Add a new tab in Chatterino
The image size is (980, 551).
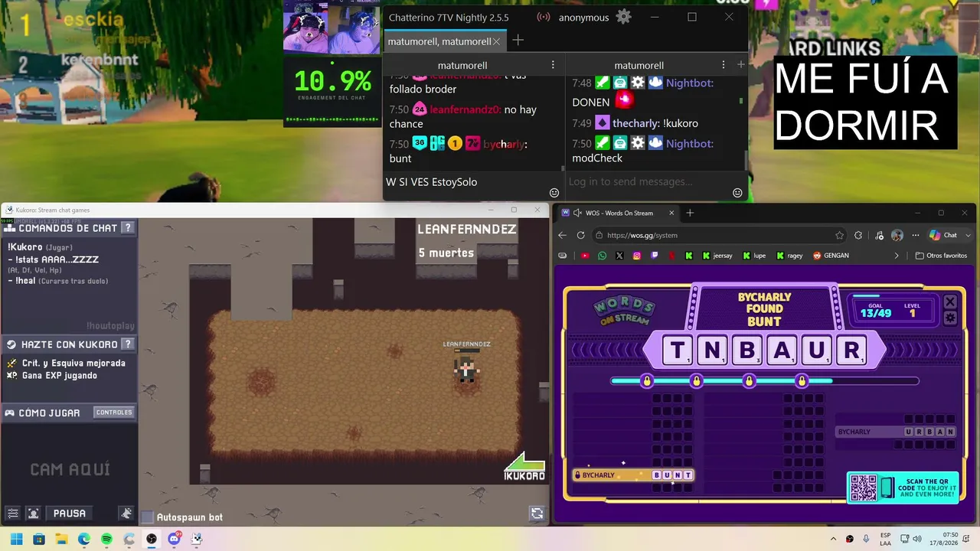pos(518,41)
